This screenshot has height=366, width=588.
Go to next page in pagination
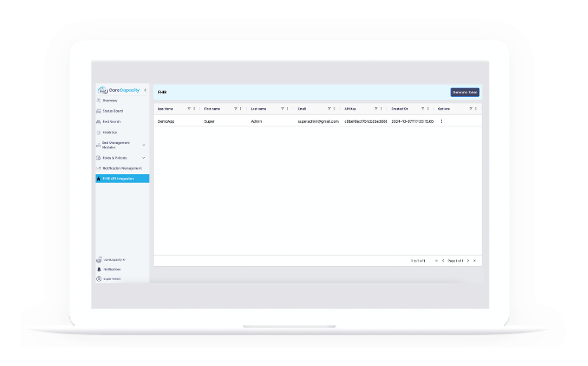pos(468,261)
